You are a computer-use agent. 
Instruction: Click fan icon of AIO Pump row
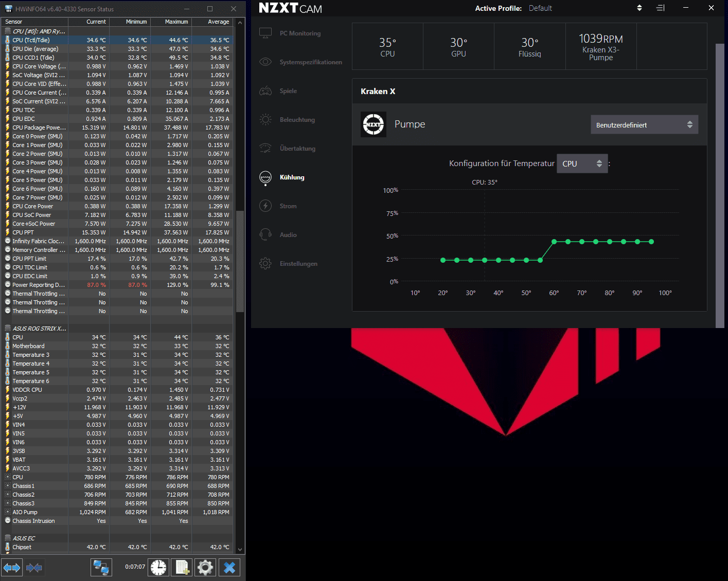click(x=7, y=512)
